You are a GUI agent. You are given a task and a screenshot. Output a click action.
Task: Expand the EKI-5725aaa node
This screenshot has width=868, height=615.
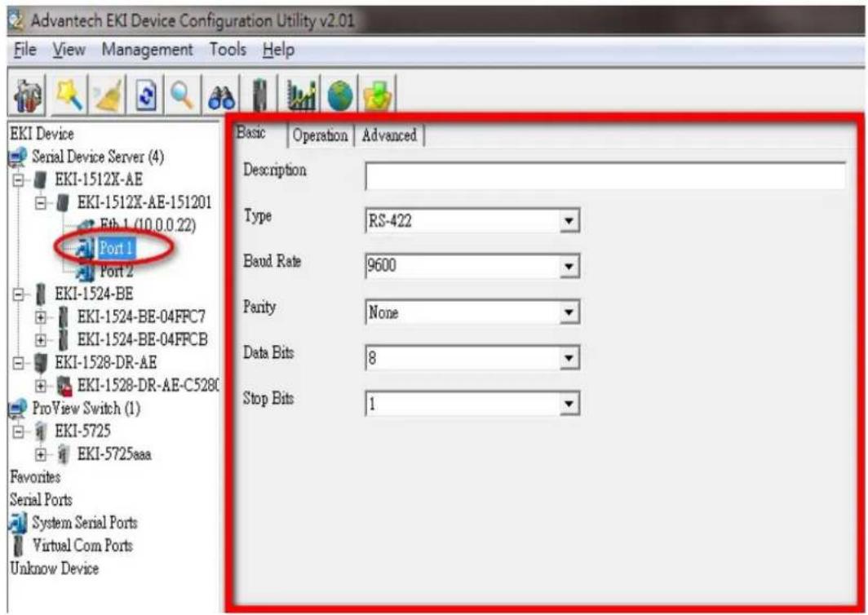(41, 454)
